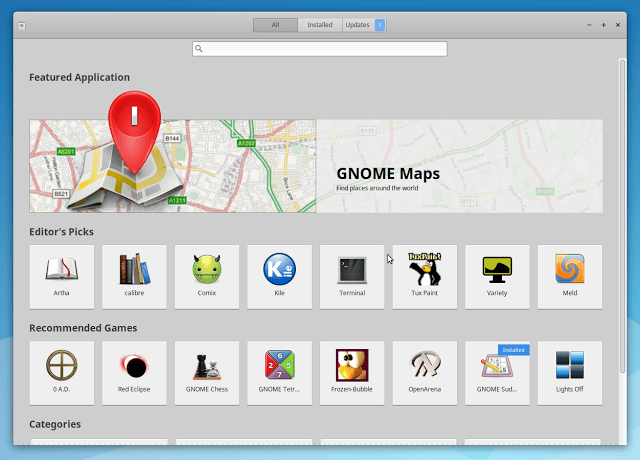
Task: Switch to the Updates tab
Action: [358, 25]
